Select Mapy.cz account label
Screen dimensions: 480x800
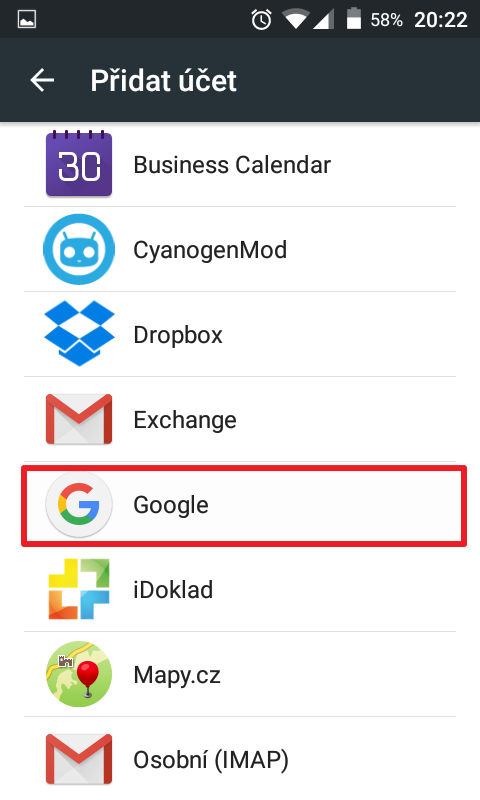tap(177, 674)
